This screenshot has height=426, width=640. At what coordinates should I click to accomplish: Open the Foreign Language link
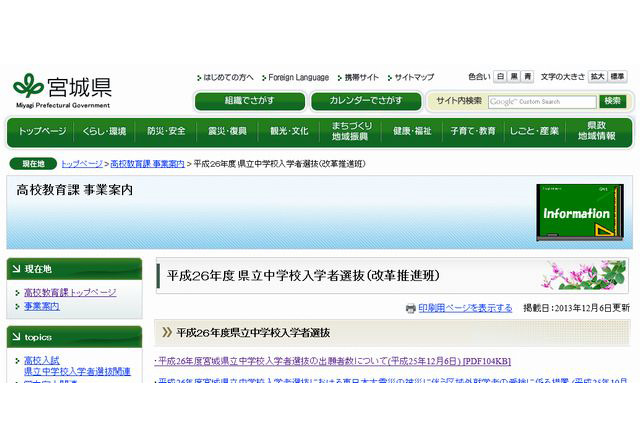click(x=298, y=77)
